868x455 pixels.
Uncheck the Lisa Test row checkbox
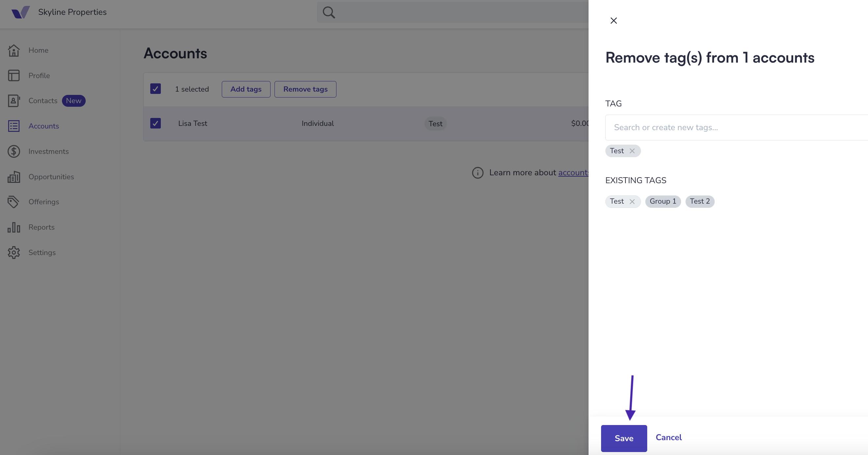[x=155, y=123]
